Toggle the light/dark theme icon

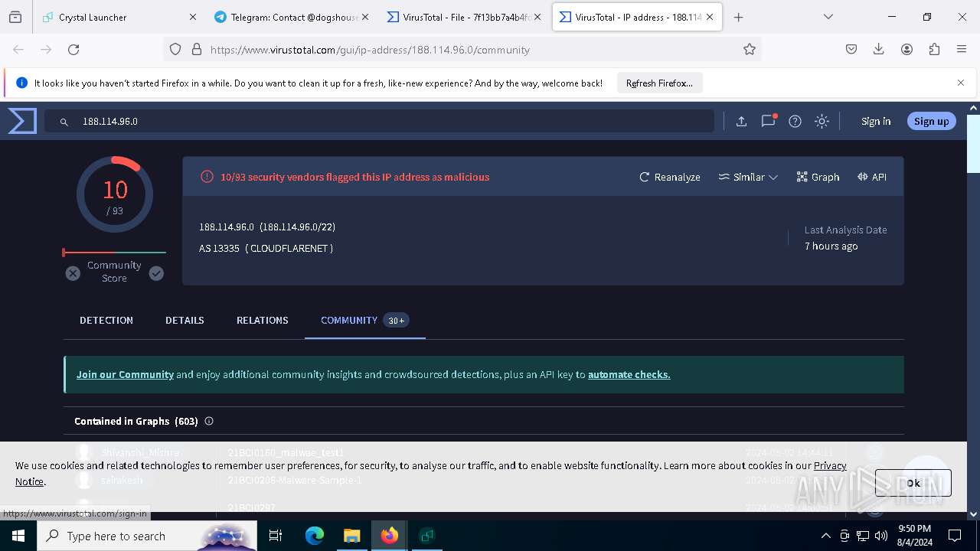(822, 121)
